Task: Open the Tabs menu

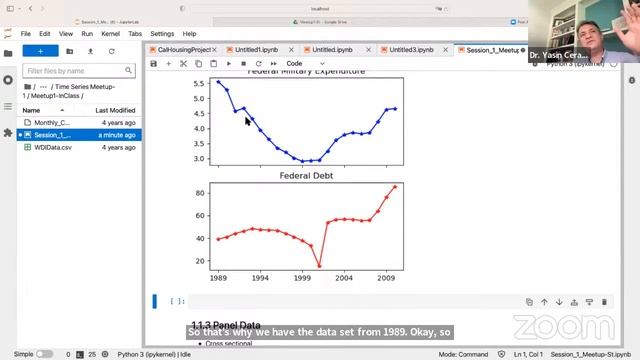Action: click(135, 34)
